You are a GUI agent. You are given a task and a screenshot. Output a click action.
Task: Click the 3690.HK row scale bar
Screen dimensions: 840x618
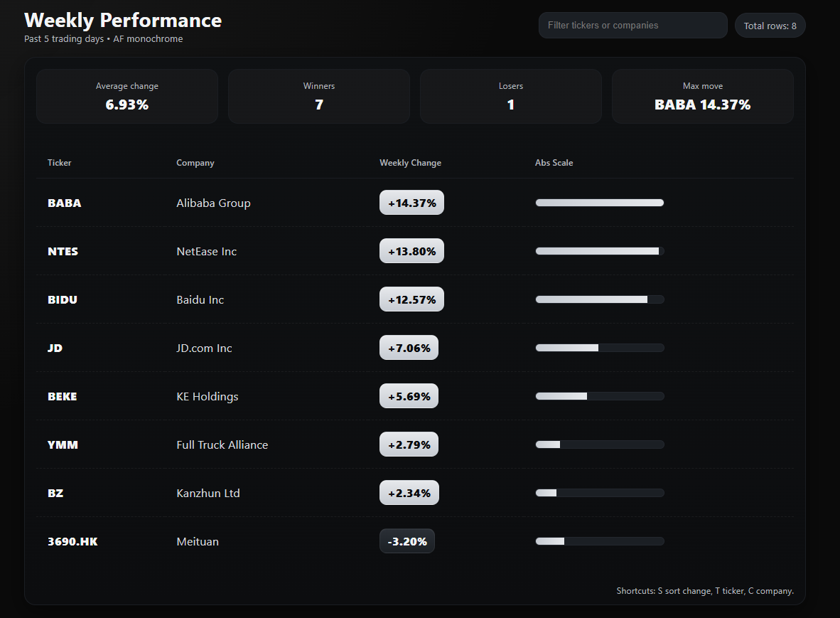click(x=600, y=541)
